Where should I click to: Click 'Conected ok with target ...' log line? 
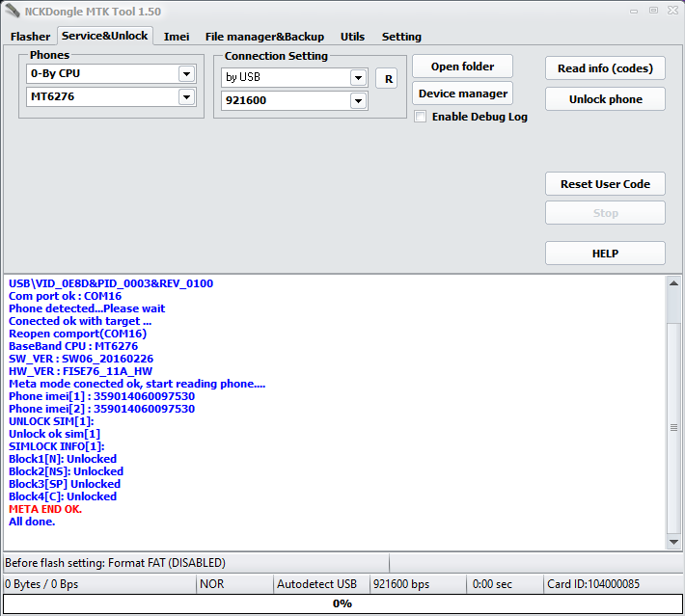tap(80, 321)
